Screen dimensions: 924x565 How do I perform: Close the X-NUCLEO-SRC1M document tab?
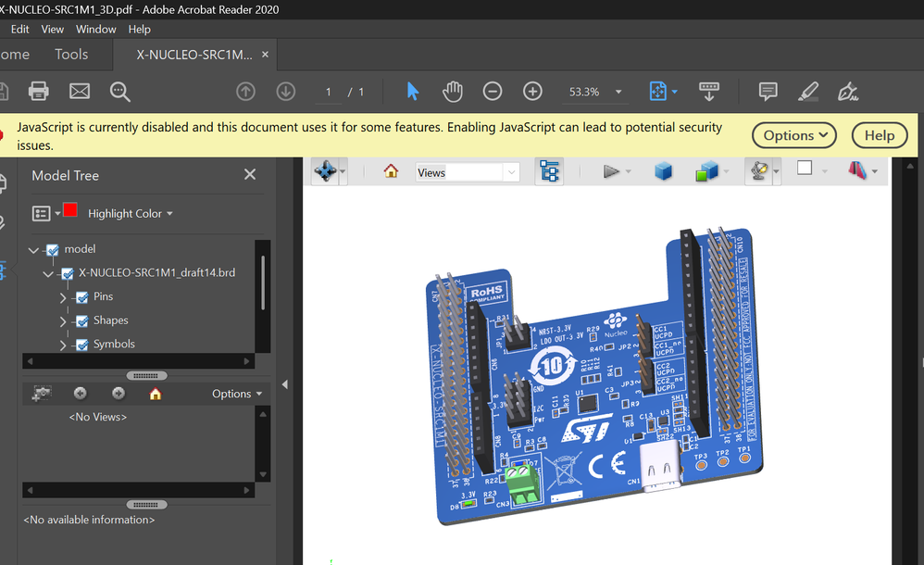[265, 55]
